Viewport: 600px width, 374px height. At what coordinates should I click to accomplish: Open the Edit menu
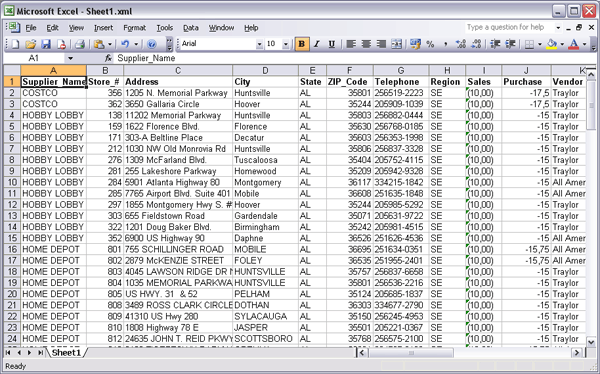pyautogui.click(x=52, y=28)
